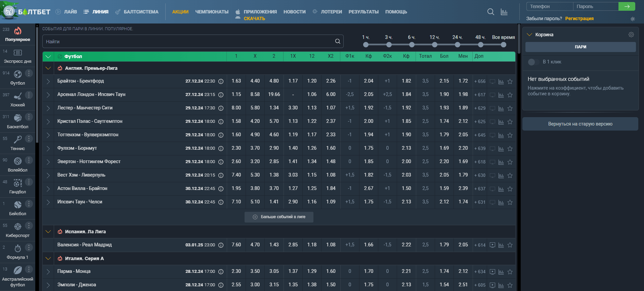Favorite the Тоттенхэм - Вулверхэмптон match

click(510, 135)
